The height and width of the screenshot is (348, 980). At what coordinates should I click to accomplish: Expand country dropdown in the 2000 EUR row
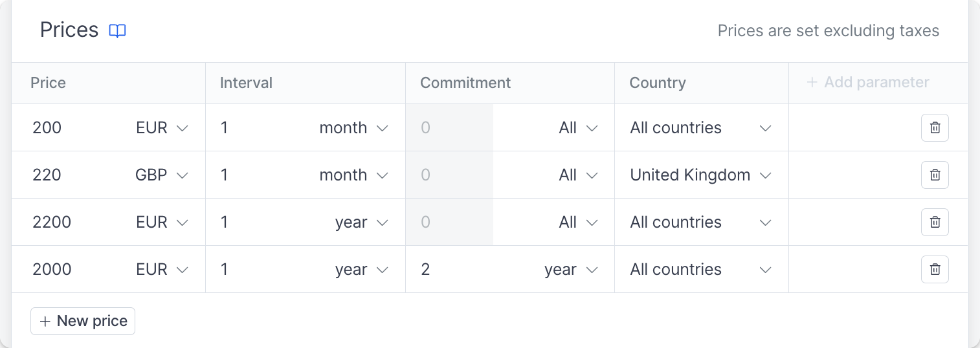point(701,269)
